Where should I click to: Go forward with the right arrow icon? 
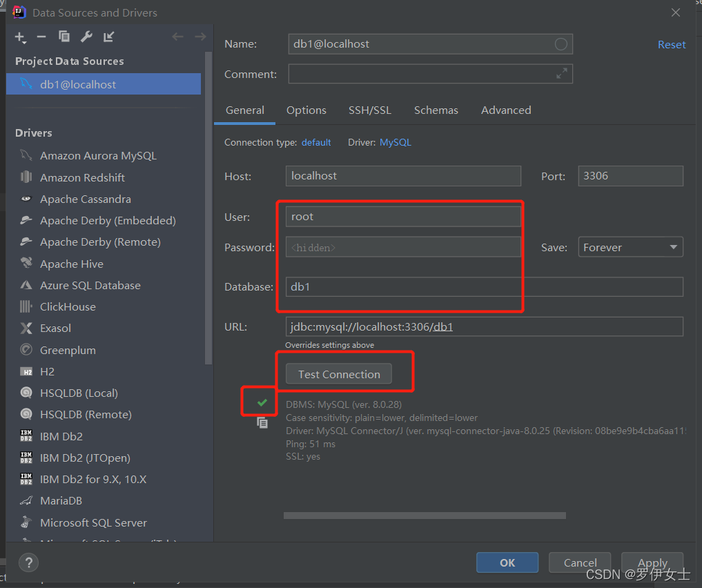pyautogui.click(x=201, y=37)
